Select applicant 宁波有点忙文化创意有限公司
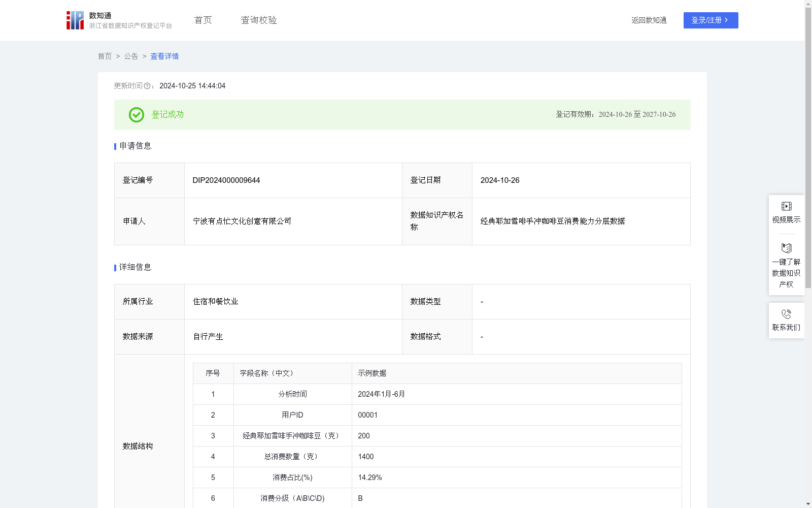 tap(242, 221)
